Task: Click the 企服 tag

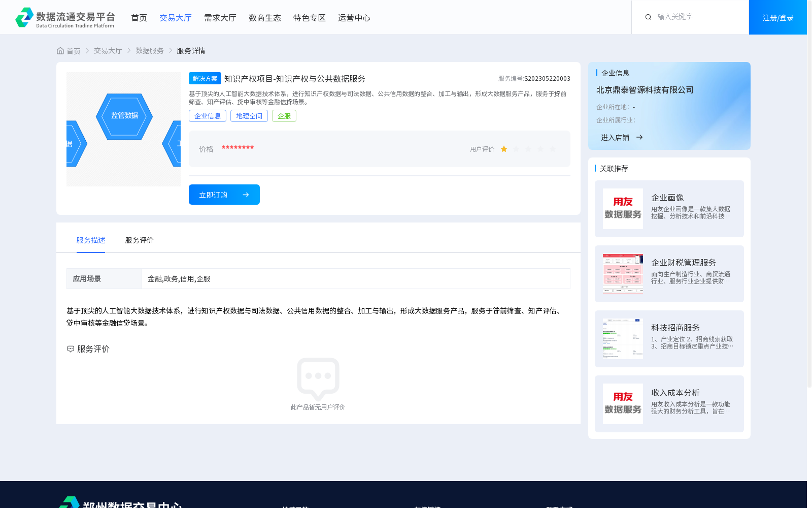Action: (284, 116)
